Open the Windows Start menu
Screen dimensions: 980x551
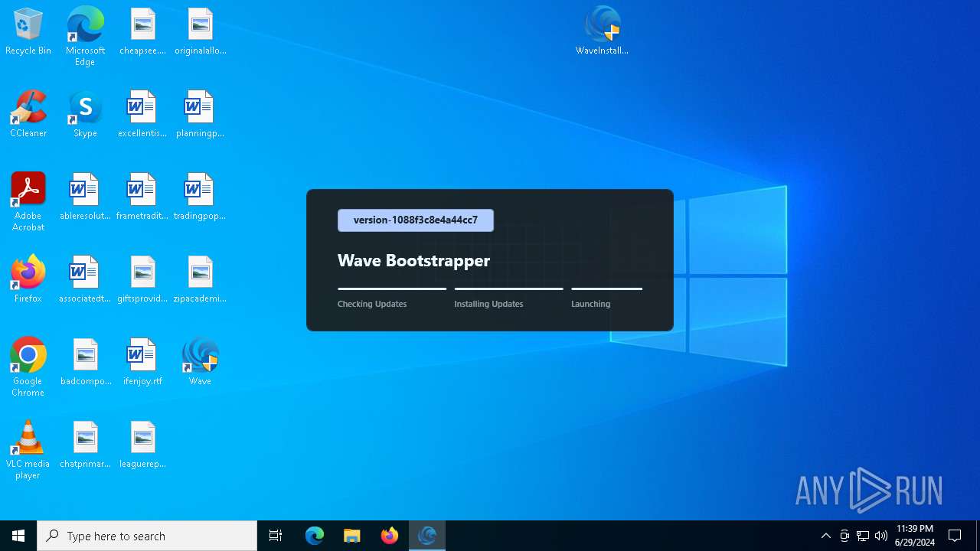(x=18, y=536)
